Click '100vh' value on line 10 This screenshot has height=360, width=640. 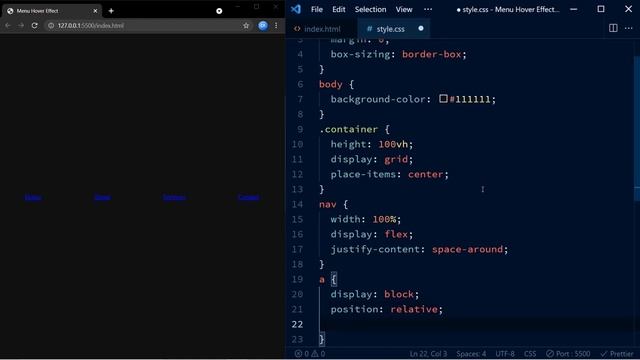393,144
